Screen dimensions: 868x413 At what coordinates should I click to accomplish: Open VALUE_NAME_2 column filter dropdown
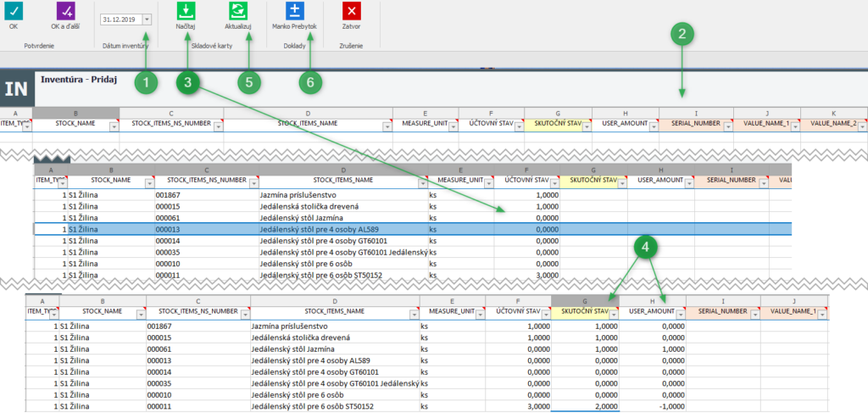coord(862,126)
